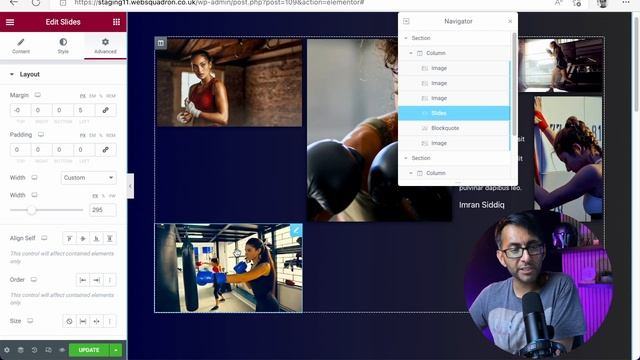Click the Padding top value field
Viewport: 640px width, 360px height.
click(x=20, y=150)
